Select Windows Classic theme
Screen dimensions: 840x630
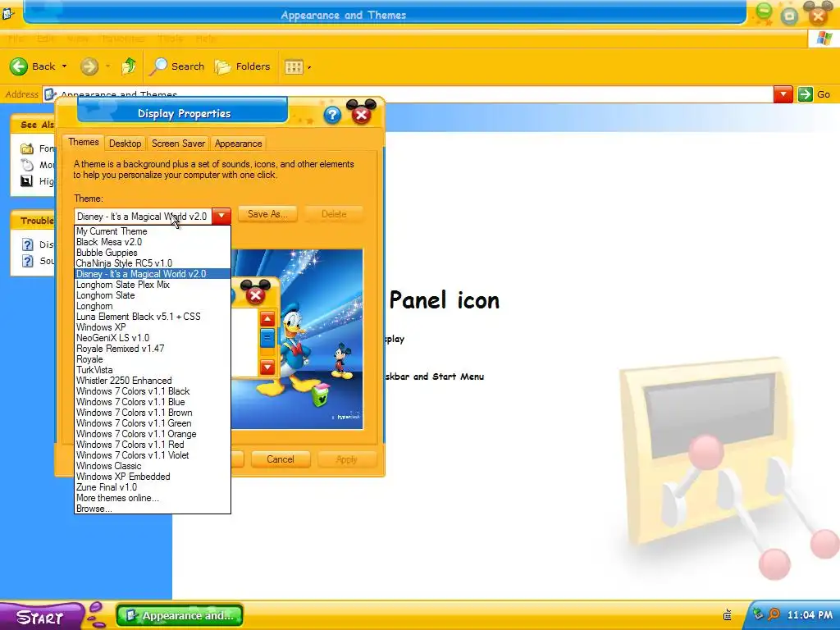click(x=153, y=466)
